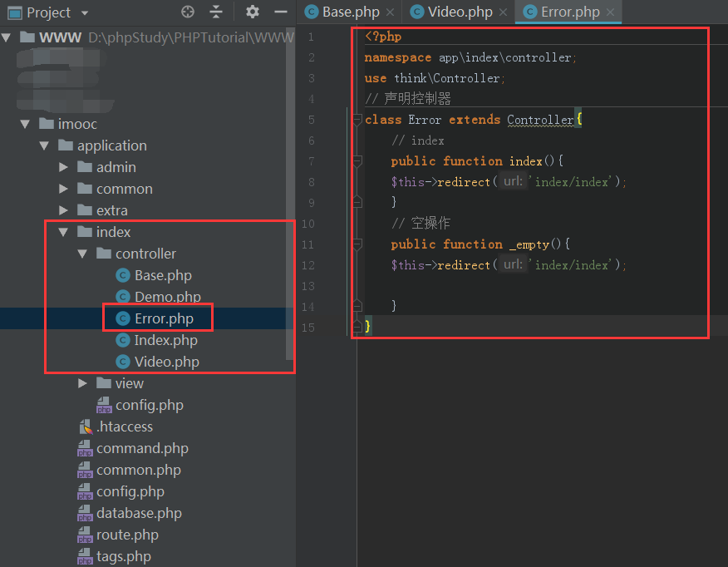Click fold end marker at line 9
The width and height of the screenshot is (728, 567).
point(357,201)
